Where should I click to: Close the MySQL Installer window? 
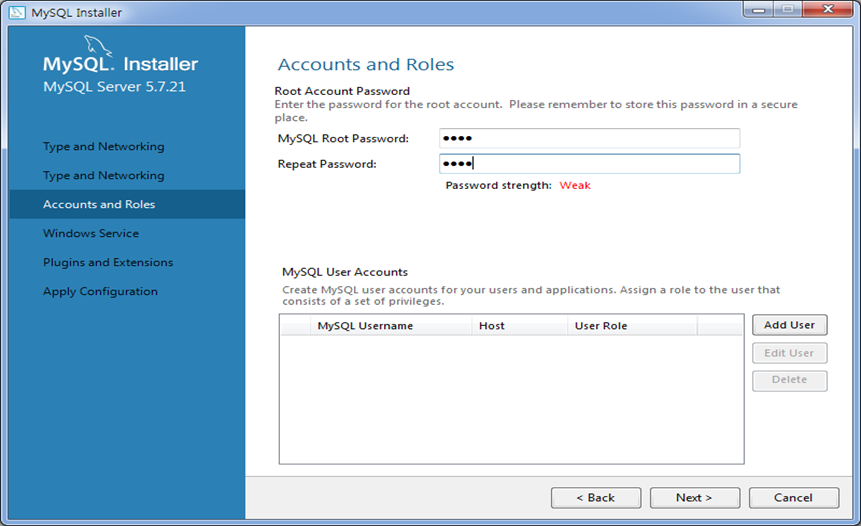click(x=828, y=9)
